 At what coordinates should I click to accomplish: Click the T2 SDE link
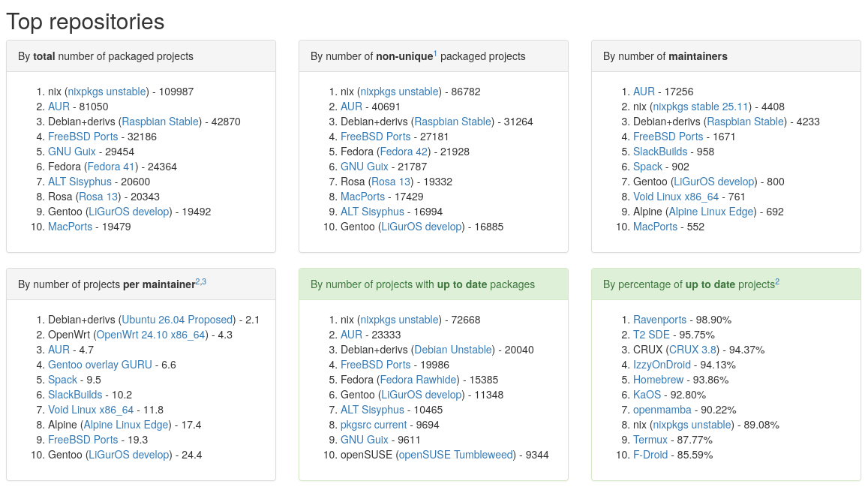652,335
